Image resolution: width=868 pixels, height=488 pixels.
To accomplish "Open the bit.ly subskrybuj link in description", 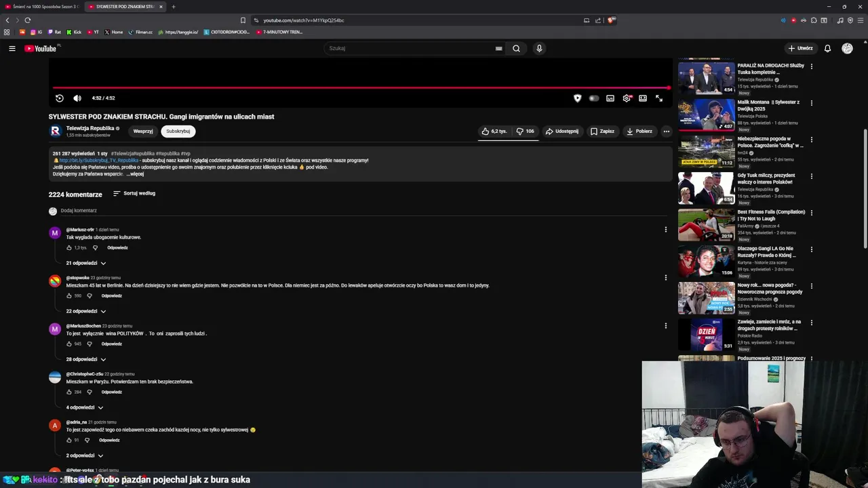I will click(x=99, y=161).
